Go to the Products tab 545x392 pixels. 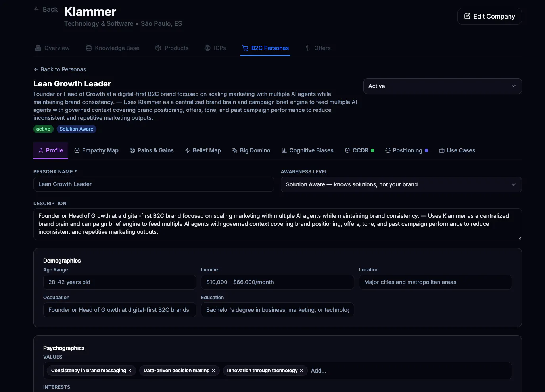coord(172,48)
